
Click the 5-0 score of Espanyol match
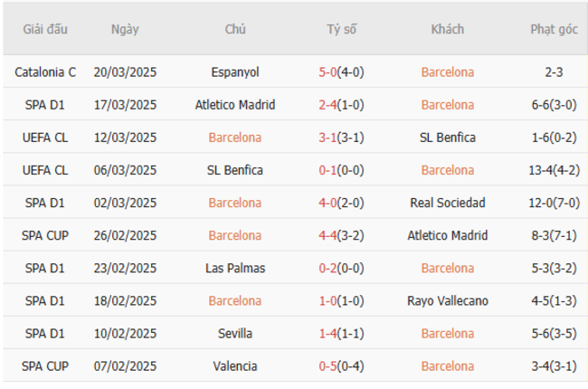point(329,72)
